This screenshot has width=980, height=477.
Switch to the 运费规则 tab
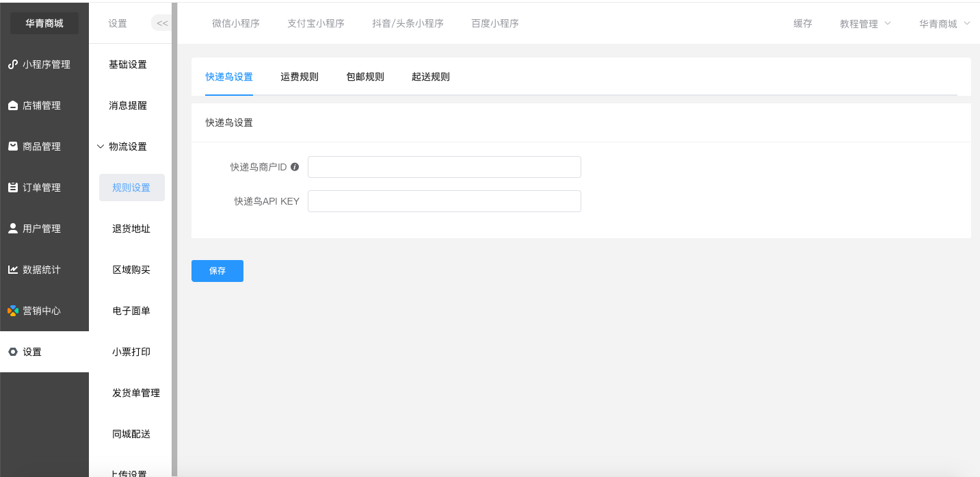pos(300,77)
